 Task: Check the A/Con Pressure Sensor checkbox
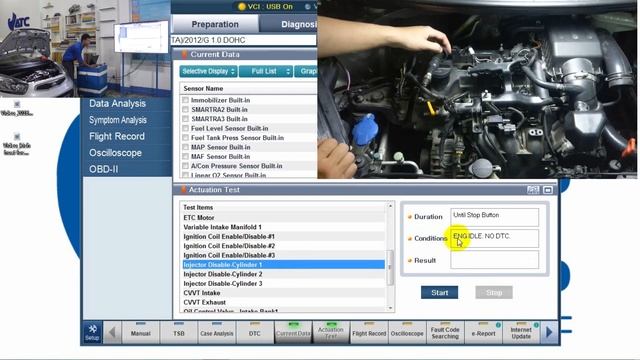tap(185, 166)
